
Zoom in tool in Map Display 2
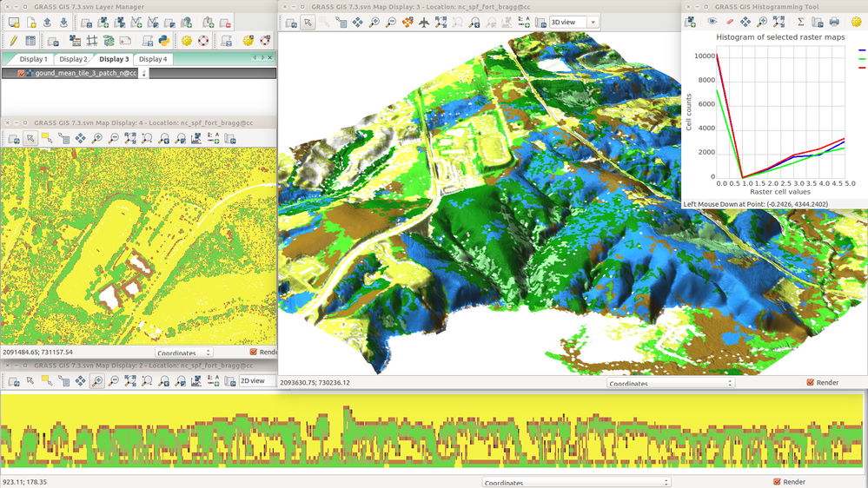96,380
